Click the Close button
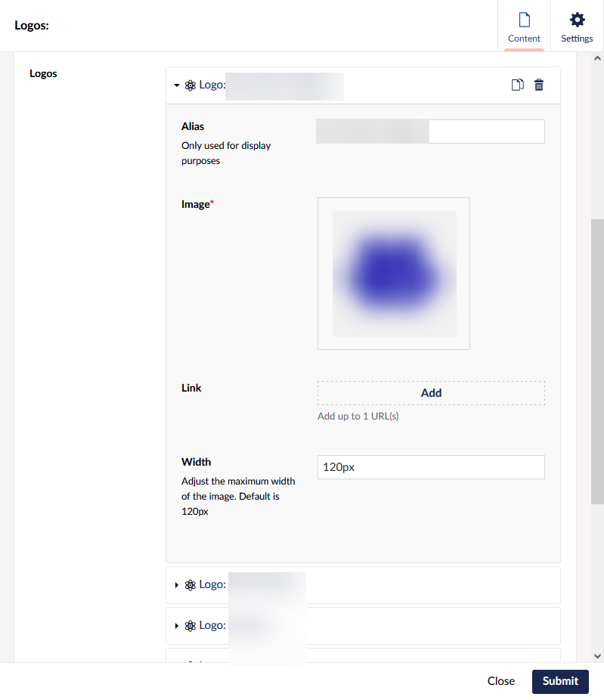This screenshot has width=604, height=700. point(500,681)
